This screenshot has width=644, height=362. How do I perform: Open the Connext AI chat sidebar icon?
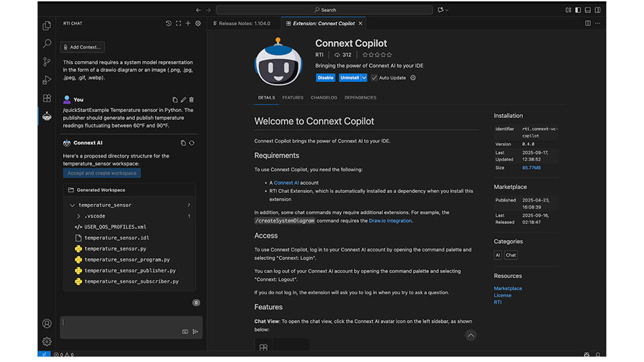pos(47,115)
